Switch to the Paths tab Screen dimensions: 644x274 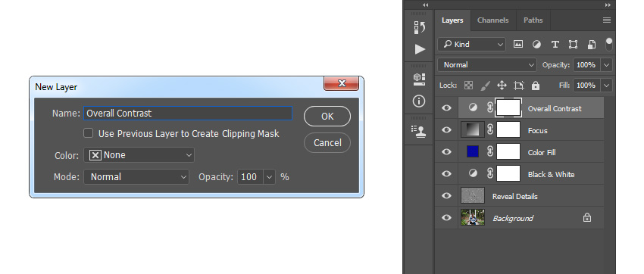533,20
